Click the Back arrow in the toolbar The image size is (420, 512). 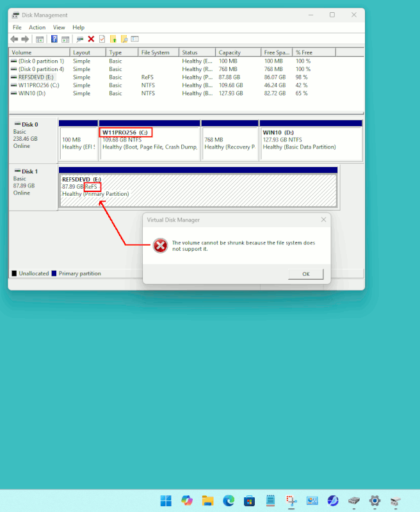click(14, 39)
